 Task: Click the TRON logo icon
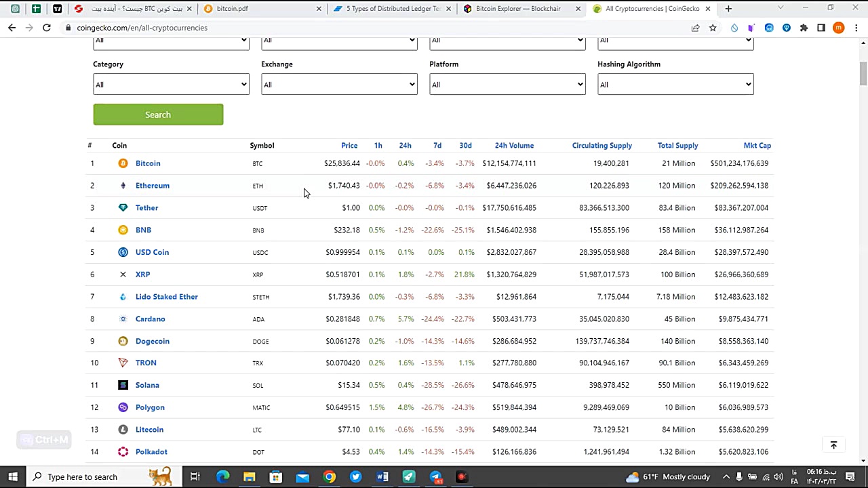[123, 363]
